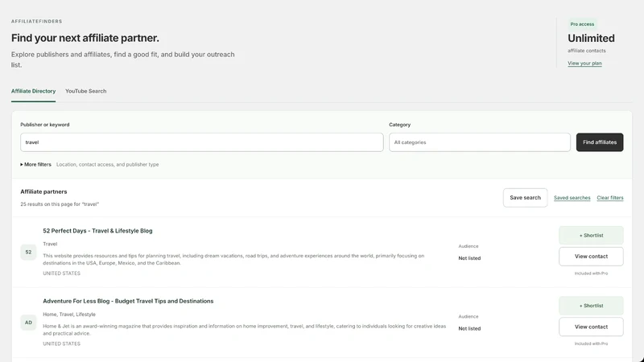Click the Publisher or keyword field containing travel
644x362 pixels.
click(202, 142)
